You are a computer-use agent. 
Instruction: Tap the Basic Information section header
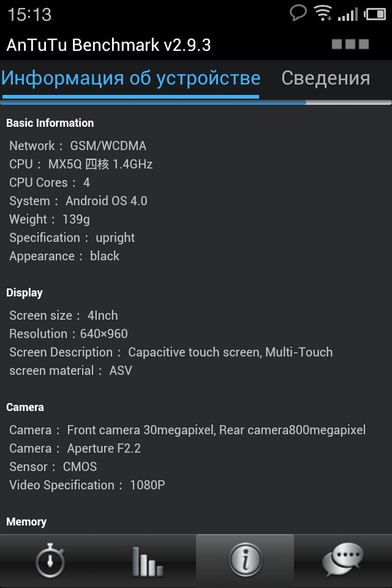pos(50,123)
